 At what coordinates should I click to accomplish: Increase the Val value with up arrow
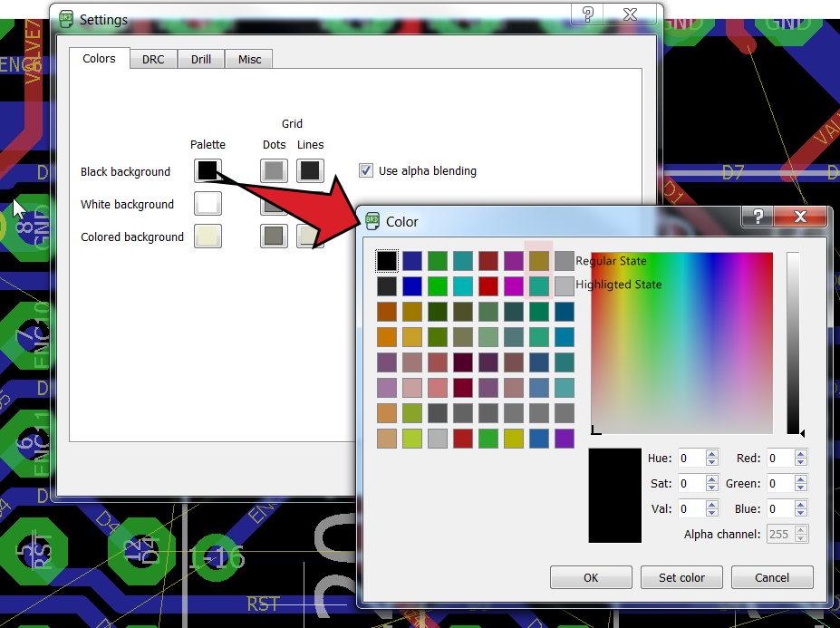pos(712,504)
